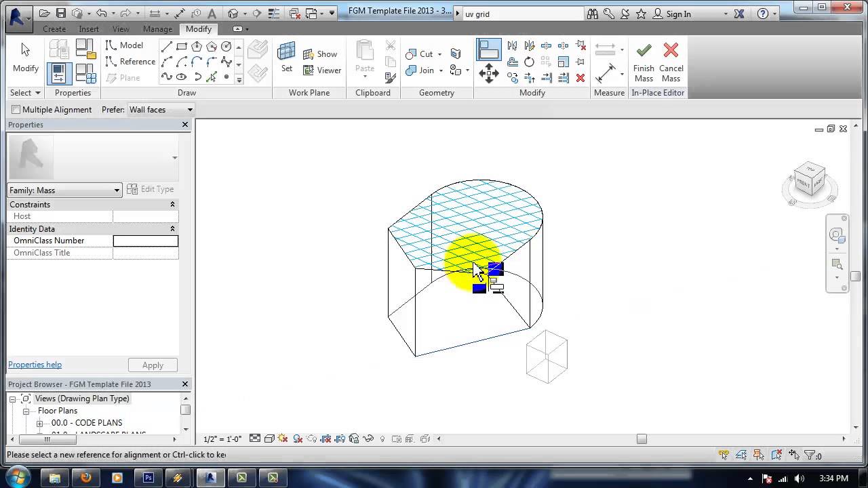Viewport: 868px width, 488px height.
Task: Collapse the Views (Drawing Plan Type) node
Action: point(12,399)
